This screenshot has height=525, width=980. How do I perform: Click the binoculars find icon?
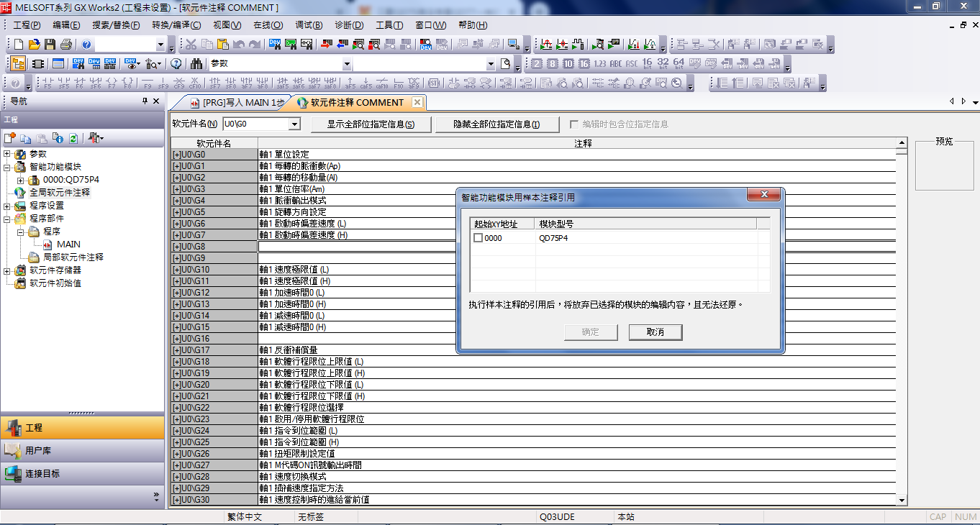tap(196, 64)
